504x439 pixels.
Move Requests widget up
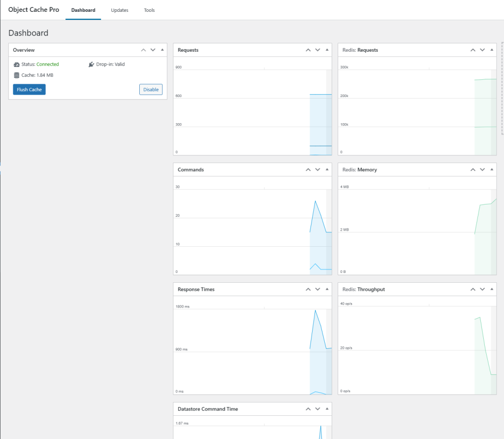coord(308,50)
